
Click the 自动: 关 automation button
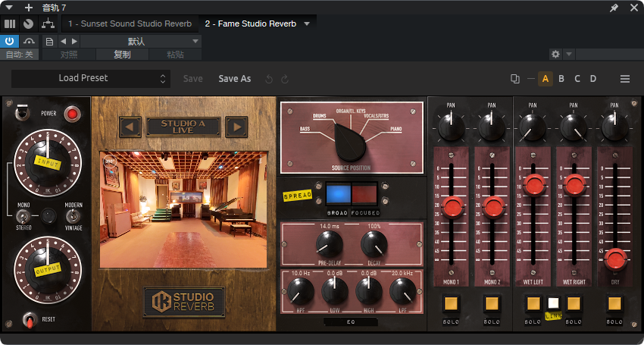point(19,55)
